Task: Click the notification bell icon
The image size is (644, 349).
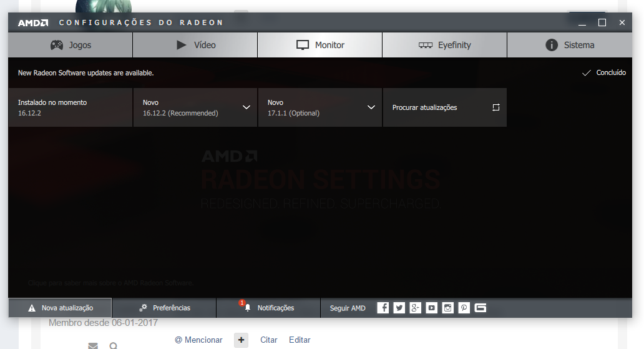Action: pyautogui.click(x=247, y=308)
